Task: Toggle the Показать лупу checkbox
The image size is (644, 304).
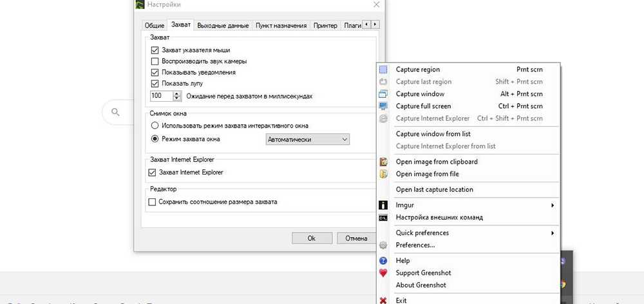Action: pyautogui.click(x=155, y=84)
